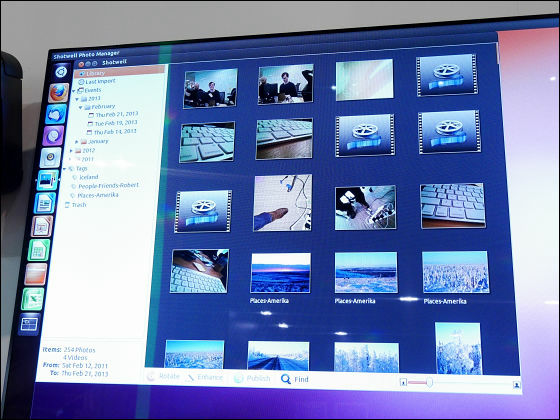
Task: Expand the 2012 year node
Action: click(71, 151)
